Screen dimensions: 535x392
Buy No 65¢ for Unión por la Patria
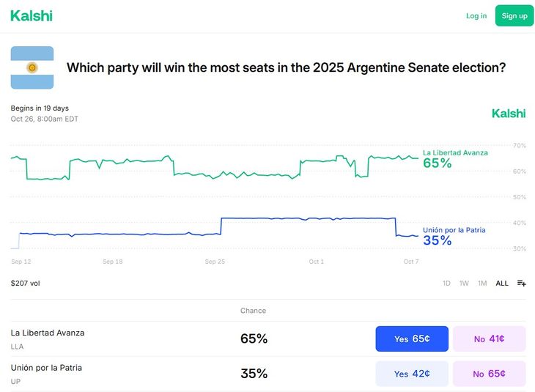coord(489,374)
